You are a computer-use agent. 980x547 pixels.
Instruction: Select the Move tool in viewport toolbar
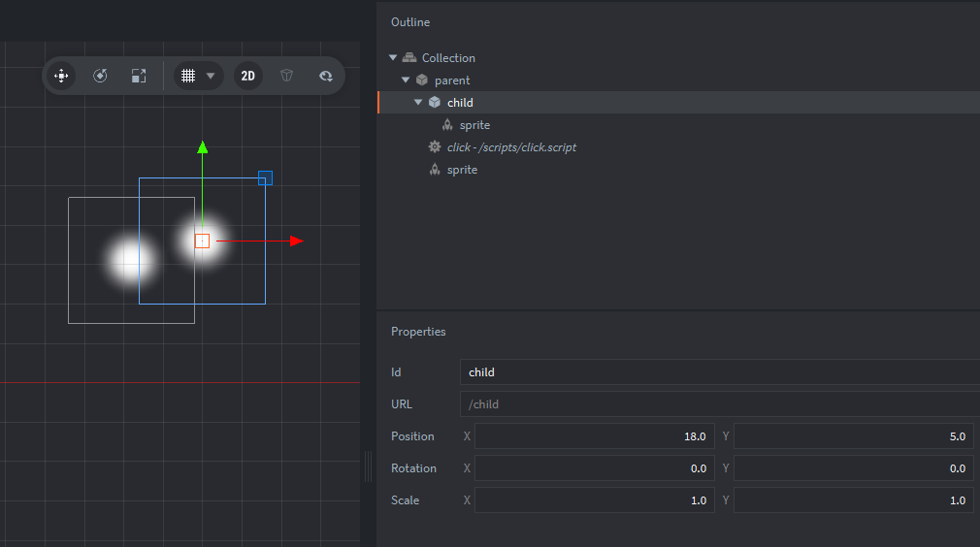point(61,76)
